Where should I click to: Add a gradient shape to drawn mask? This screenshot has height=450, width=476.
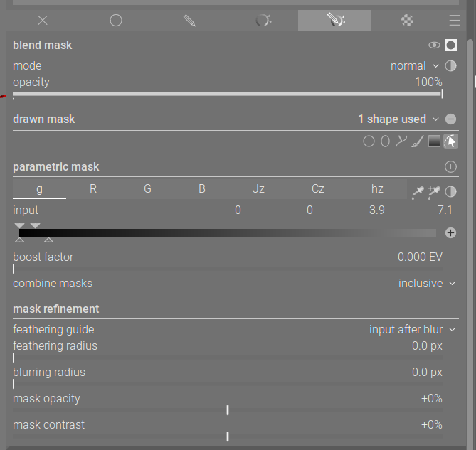434,141
